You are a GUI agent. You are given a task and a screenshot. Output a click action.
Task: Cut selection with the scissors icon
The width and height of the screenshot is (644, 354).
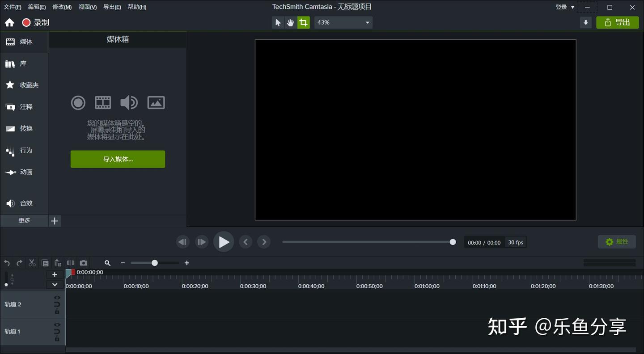pyautogui.click(x=32, y=263)
